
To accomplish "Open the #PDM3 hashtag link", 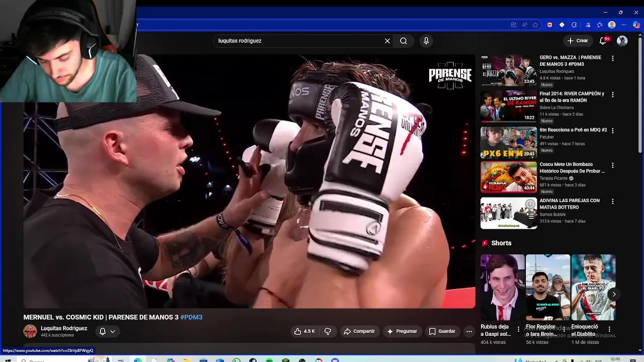I will [191, 317].
